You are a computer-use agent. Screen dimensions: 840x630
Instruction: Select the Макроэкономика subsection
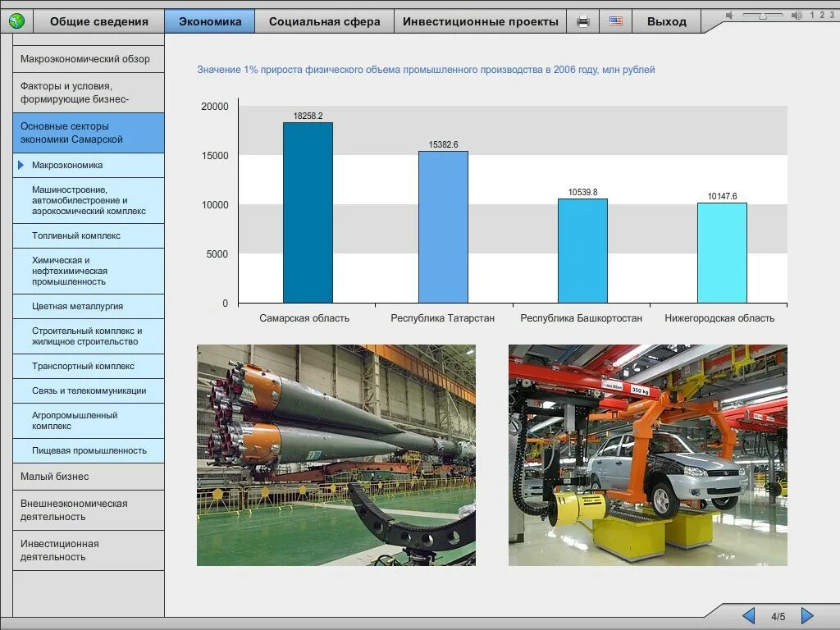89,165
